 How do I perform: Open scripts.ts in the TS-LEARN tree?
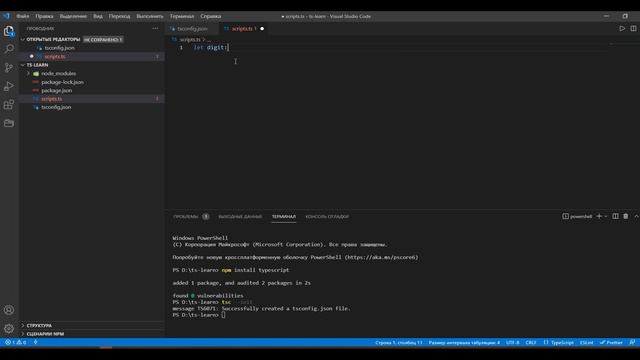51,99
